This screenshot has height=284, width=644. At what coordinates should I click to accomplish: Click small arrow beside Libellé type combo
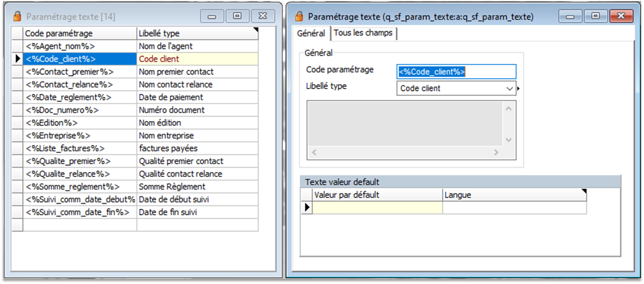518,89
